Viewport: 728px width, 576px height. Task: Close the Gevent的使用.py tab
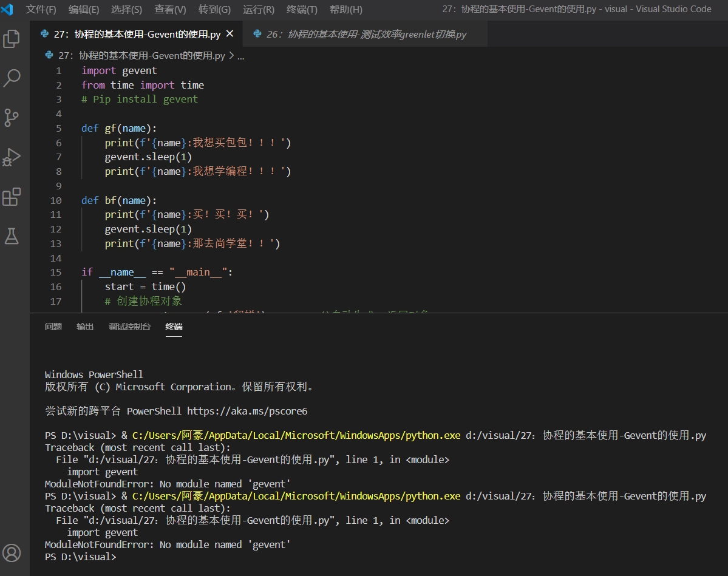coord(230,34)
